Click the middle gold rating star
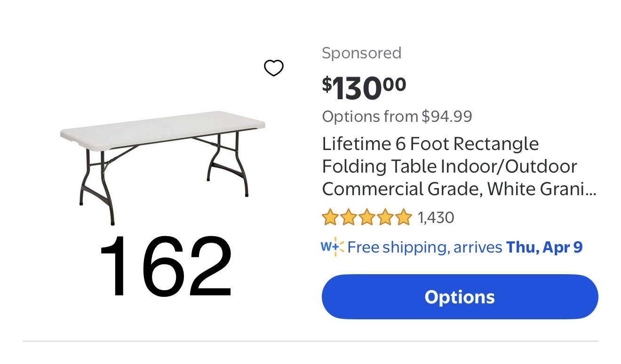The width and height of the screenshot is (621, 364). click(x=366, y=218)
